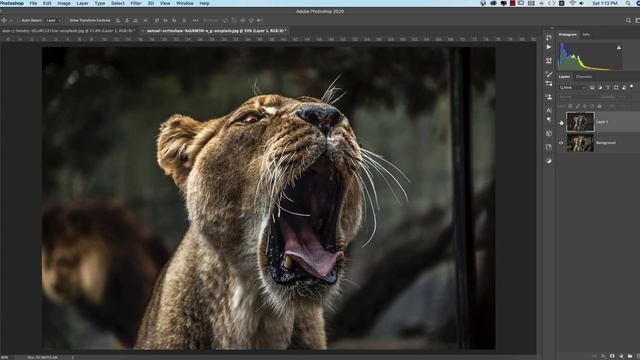
Task: Open the Clone Source panel icon
Action: click(549, 97)
